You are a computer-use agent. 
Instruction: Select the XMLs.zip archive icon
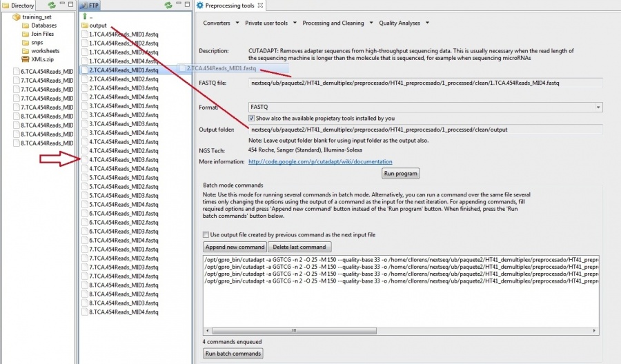pyautogui.click(x=26, y=59)
